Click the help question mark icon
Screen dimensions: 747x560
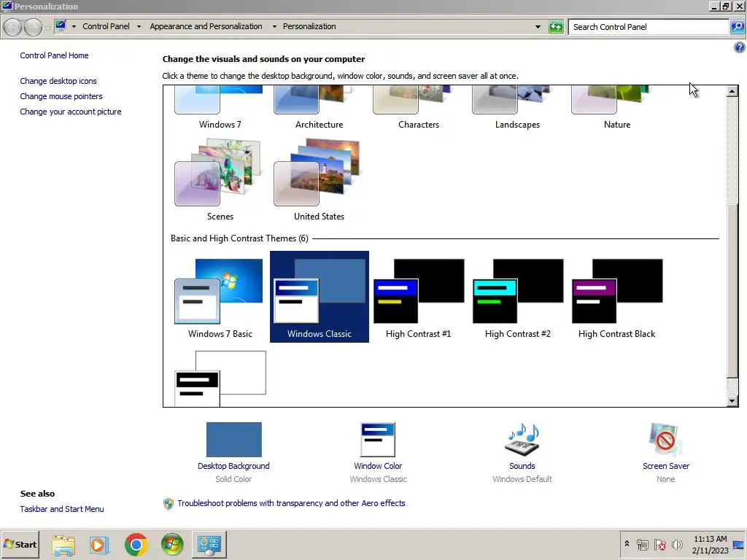pos(739,47)
